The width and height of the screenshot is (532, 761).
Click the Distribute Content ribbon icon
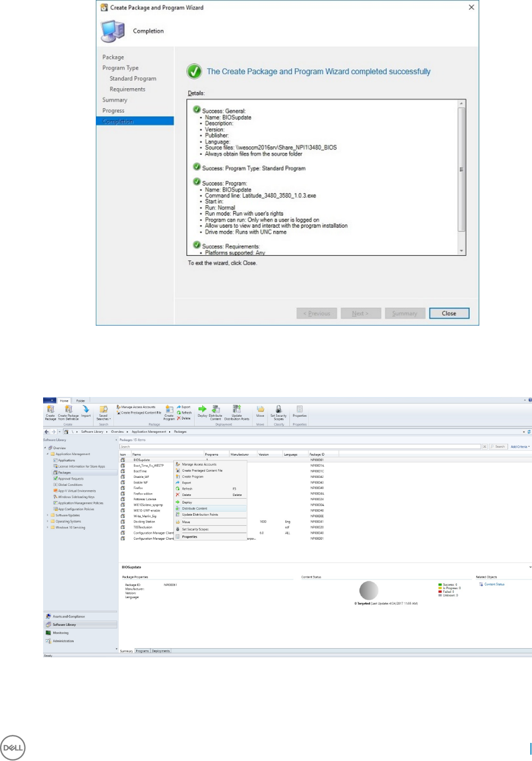[215, 412]
